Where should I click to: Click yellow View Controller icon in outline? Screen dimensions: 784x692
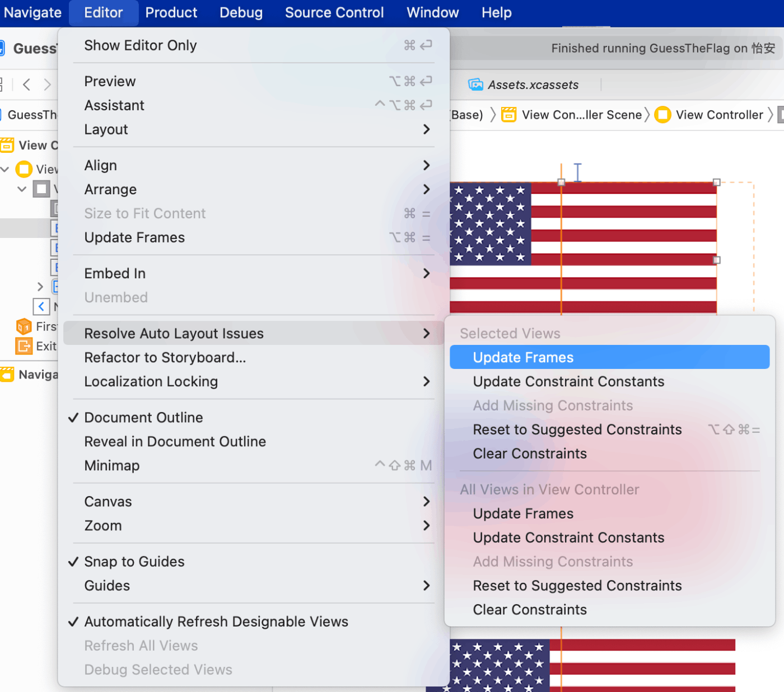point(24,169)
